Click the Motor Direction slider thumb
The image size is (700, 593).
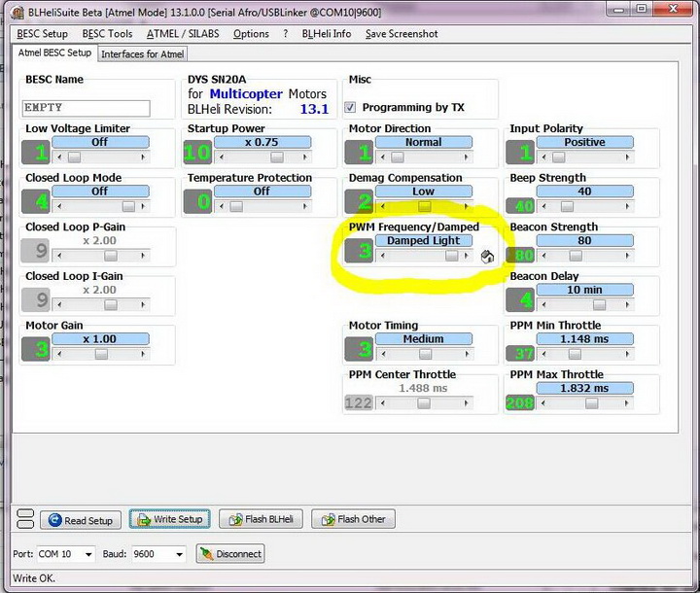398,157
